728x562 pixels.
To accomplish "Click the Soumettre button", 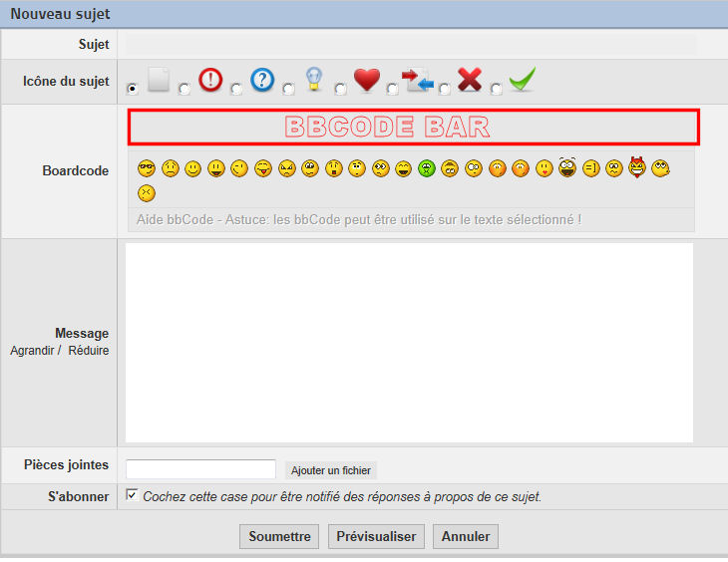I will pos(279,536).
